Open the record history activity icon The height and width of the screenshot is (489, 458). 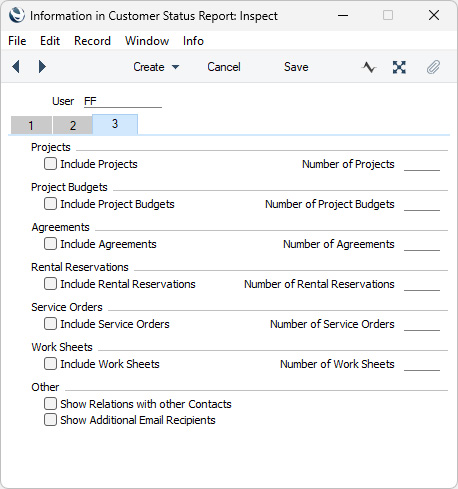(369, 67)
